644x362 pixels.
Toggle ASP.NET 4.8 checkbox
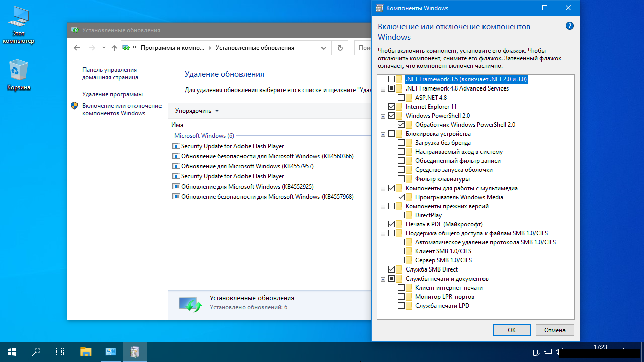(401, 98)
